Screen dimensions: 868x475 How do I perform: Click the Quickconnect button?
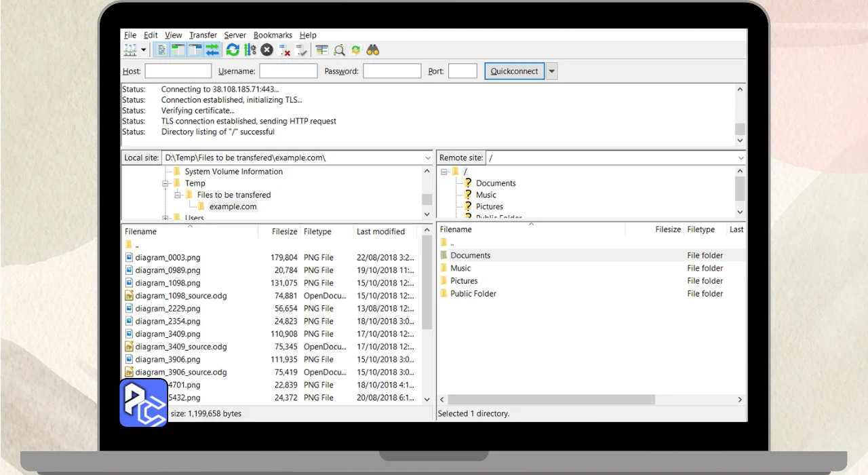pyautogui.click(x=514, y=71)
